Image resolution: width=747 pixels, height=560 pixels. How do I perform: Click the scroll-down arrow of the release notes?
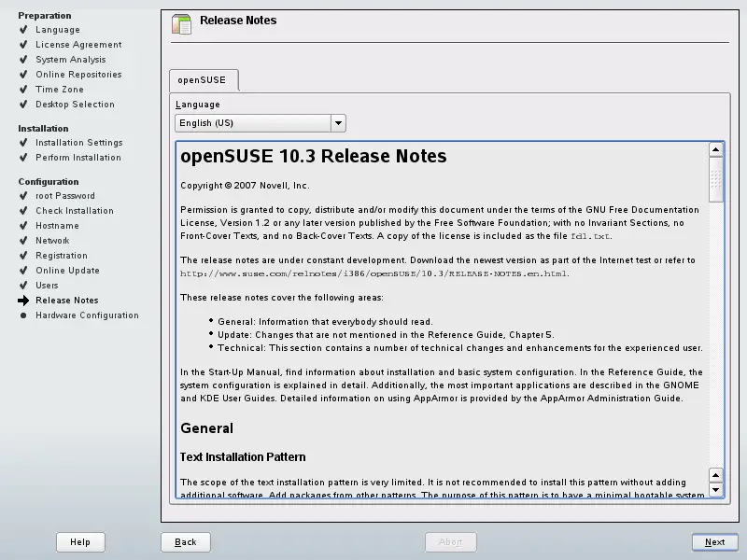pyautogui.click(x=715, y=489)
